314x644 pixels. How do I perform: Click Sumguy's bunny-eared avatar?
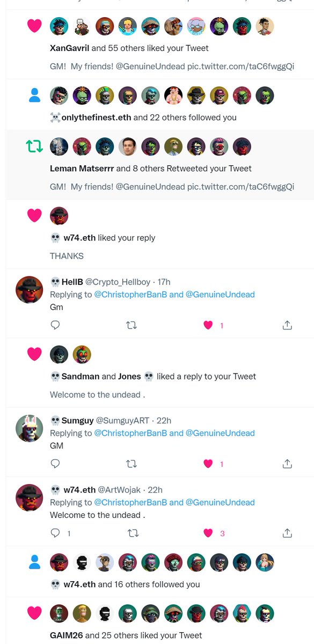(x=29, y=428)
